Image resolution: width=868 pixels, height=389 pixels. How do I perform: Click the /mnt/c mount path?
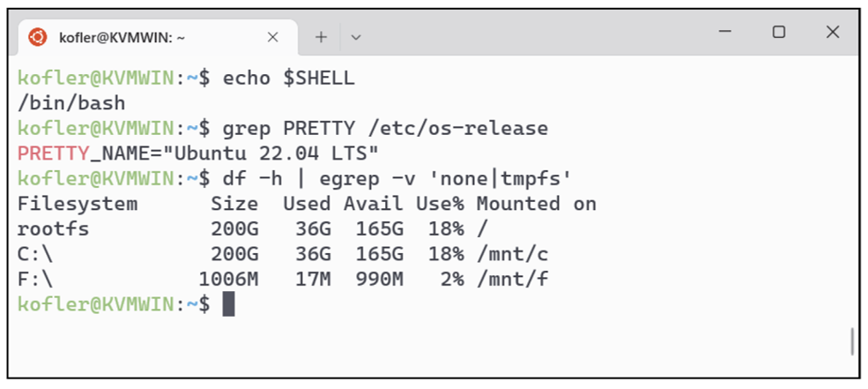click(x=512, y=254)
